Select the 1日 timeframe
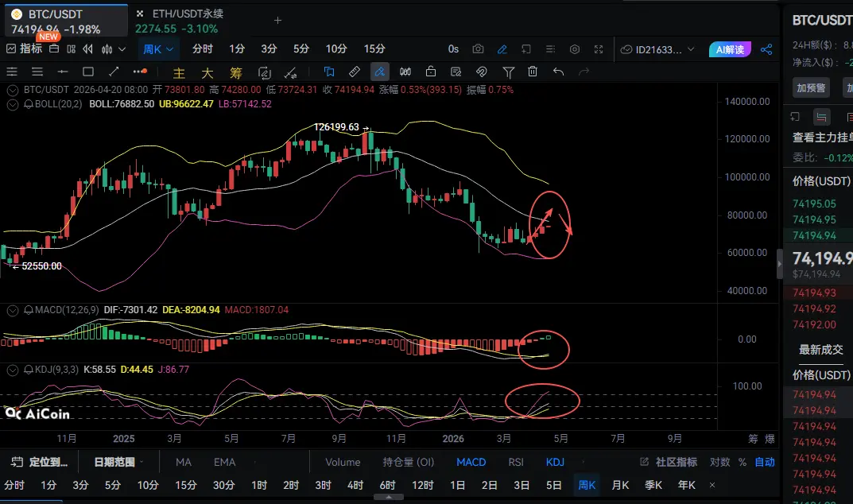 tap(457, 485)
